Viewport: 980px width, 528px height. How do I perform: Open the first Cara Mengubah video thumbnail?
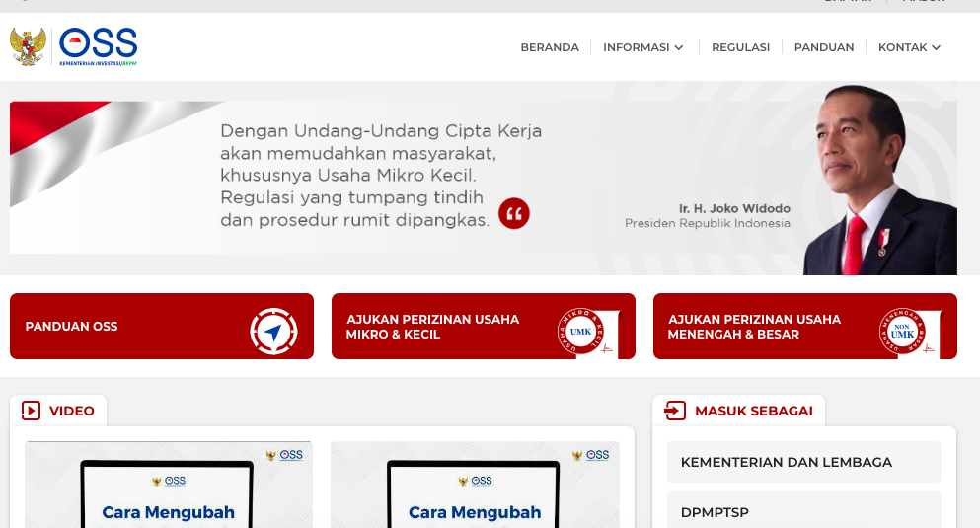click(169, 485)
